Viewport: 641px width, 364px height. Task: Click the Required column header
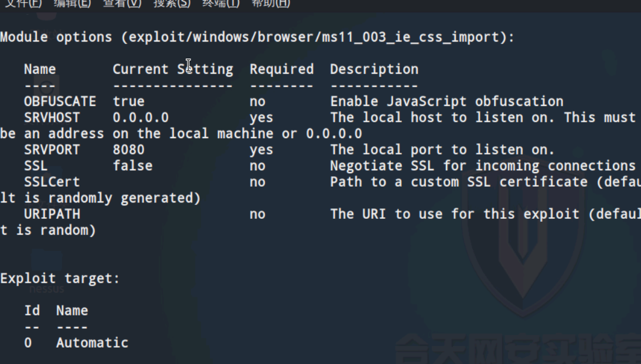(x=282, y=70)
